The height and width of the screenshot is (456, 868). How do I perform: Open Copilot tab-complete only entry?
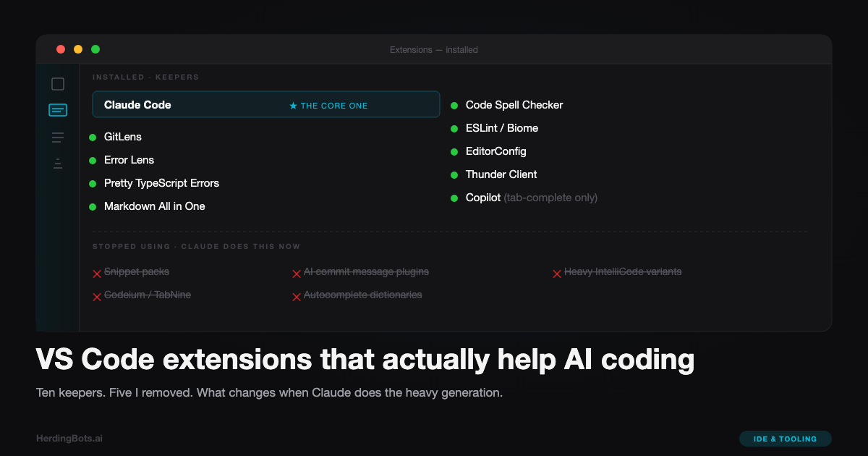coord(532,198)
